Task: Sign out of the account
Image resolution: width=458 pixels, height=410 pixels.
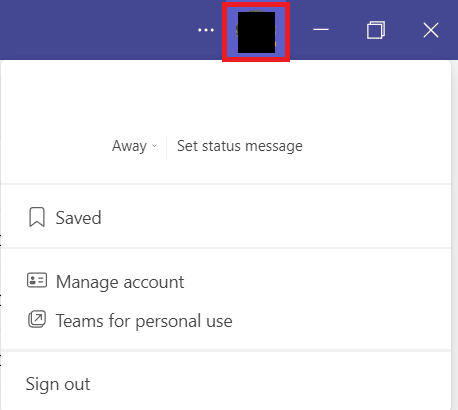Action: click(x=58, y=384)
